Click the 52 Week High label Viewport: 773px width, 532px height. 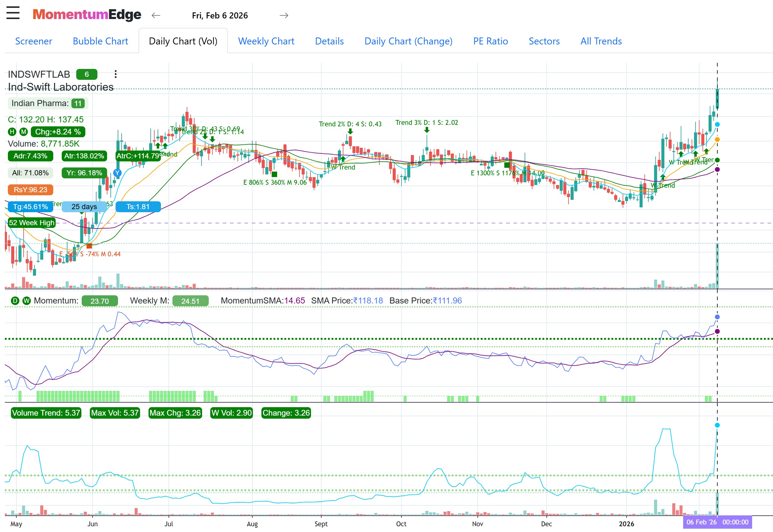(x=31, y=223)
